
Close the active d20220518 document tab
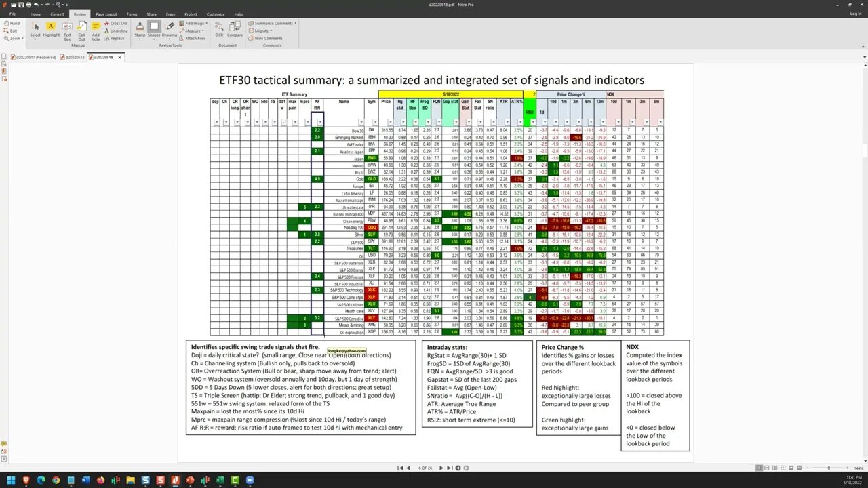click(x=120, y=57)
